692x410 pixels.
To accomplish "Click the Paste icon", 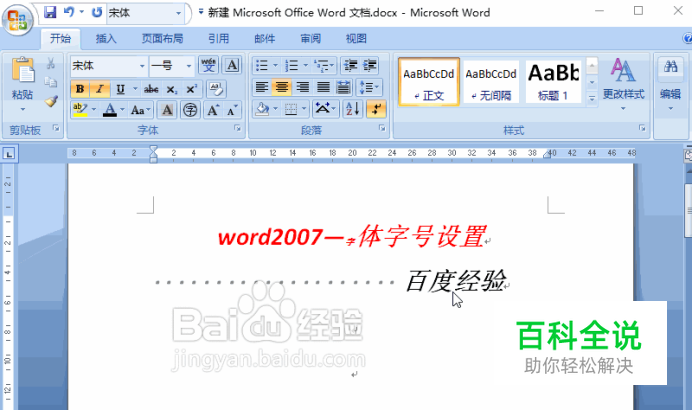I will tap(23, 70).
